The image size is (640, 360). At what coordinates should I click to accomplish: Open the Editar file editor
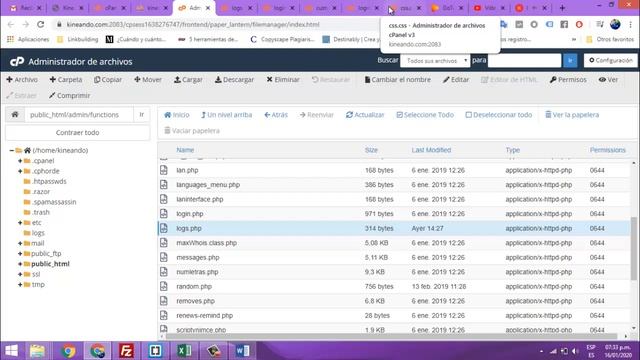[x=456, y=80]
